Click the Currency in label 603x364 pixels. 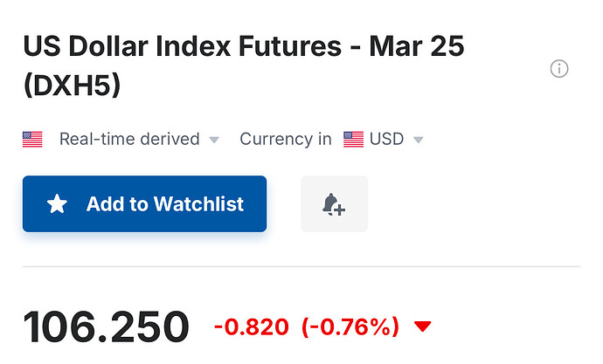285,139
